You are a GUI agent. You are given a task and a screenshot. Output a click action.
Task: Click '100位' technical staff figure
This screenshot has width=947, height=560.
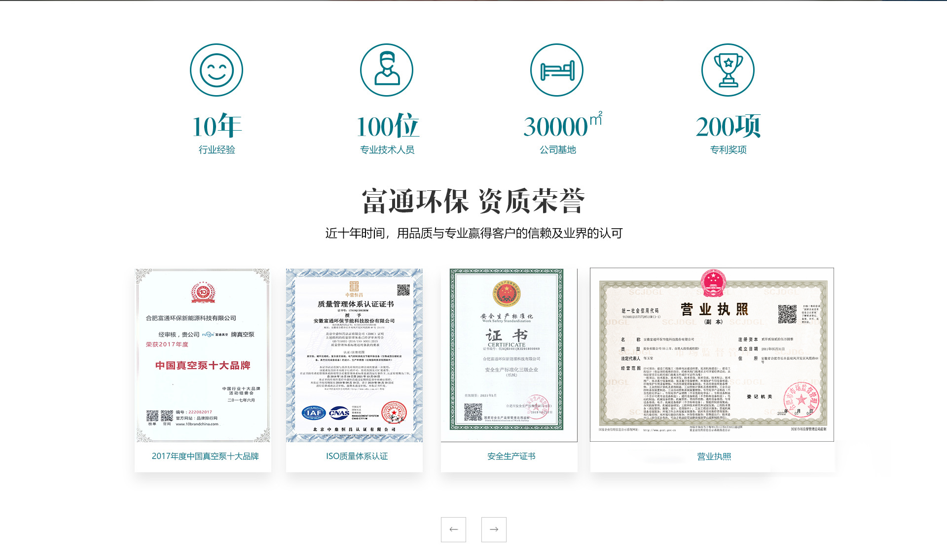[x=387, y=126]
